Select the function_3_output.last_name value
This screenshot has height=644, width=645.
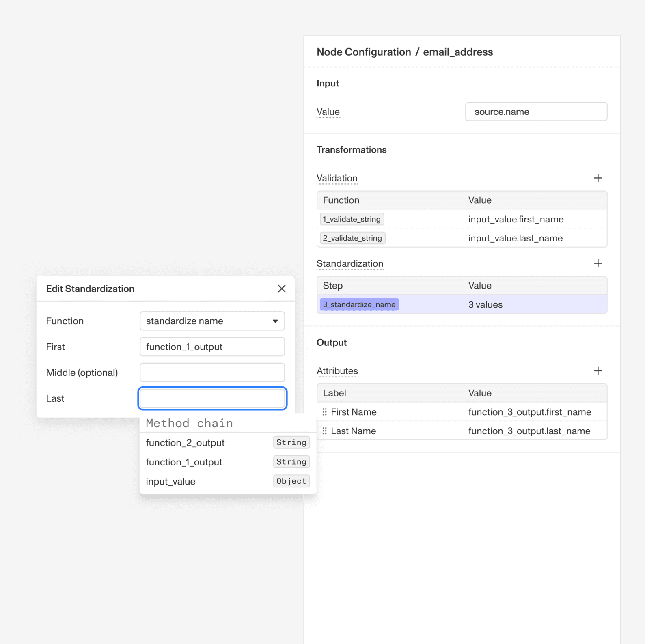529,431
